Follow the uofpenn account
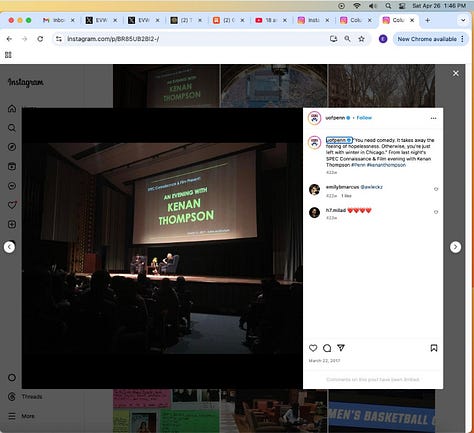 pos(364,118)
